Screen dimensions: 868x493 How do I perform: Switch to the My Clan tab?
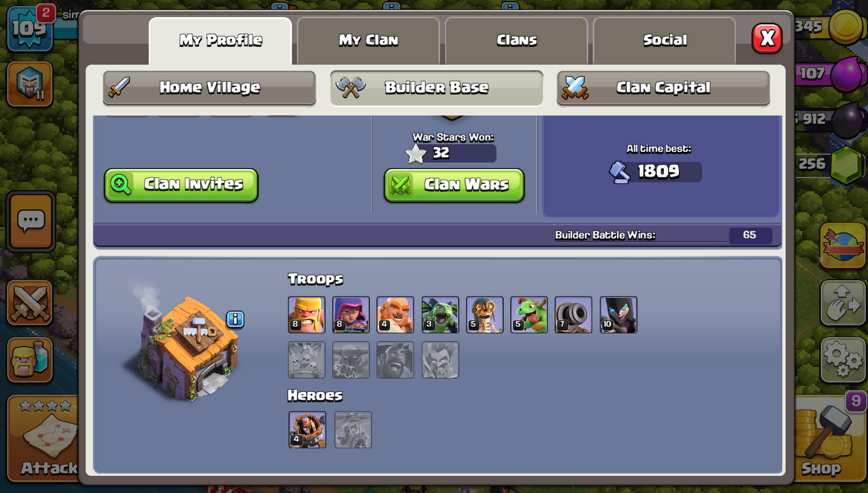point(368,40)
